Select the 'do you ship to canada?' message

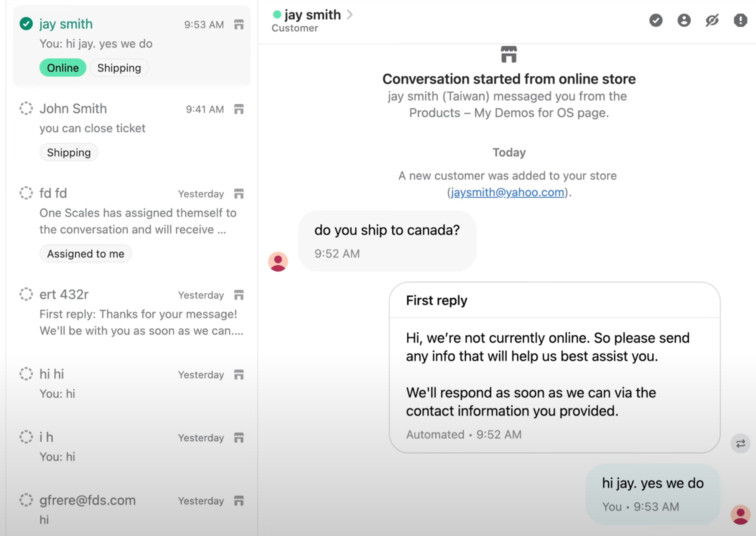coord(387,231)
